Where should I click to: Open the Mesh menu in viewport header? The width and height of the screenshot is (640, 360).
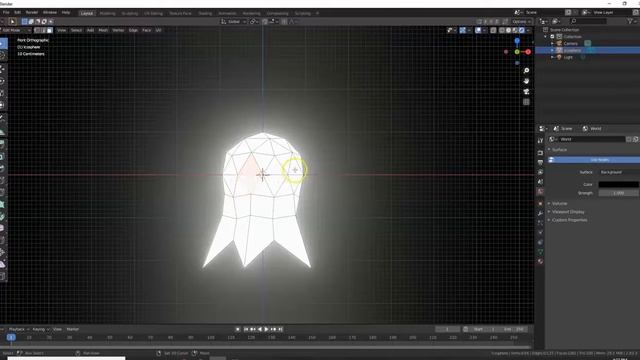pyautogui.click(x=103, y=30)
